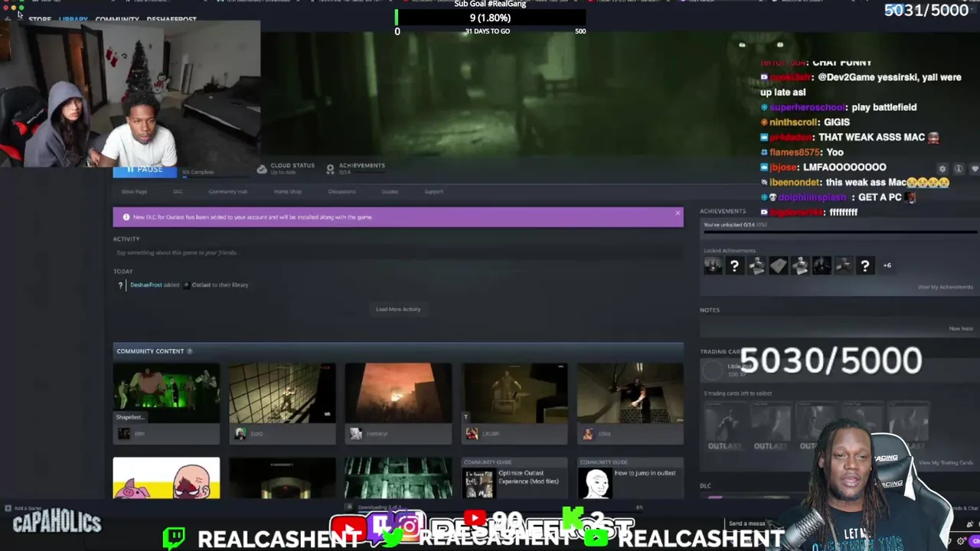Open the Optimize Outlast Experience guide
This screenshot has height=551, width=980.
(514, 478)
